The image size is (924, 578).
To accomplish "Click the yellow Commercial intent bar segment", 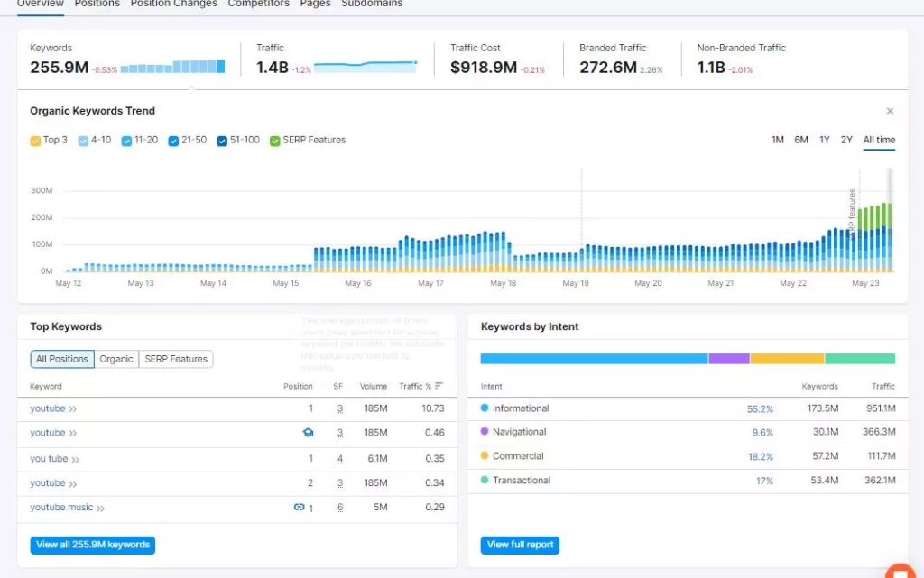I will pos(787,359).
